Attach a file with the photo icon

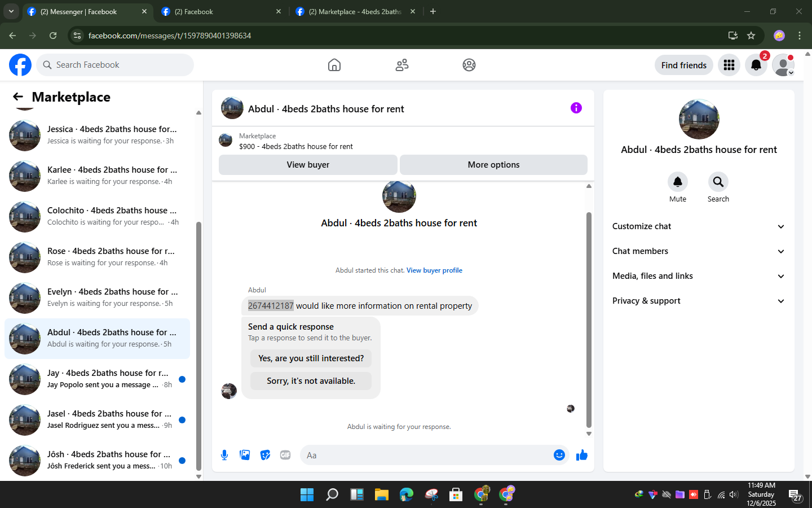click(x=245, y=455)
